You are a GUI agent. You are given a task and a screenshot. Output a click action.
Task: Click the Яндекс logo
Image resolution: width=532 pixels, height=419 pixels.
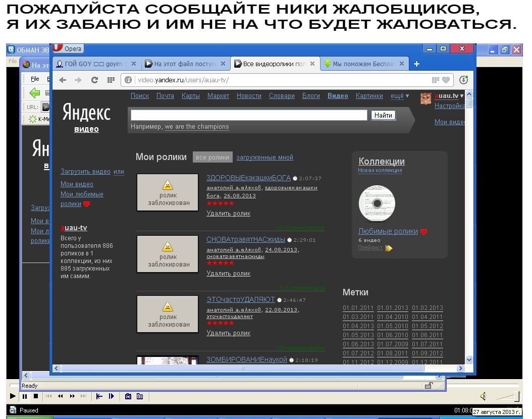(86, 112)
